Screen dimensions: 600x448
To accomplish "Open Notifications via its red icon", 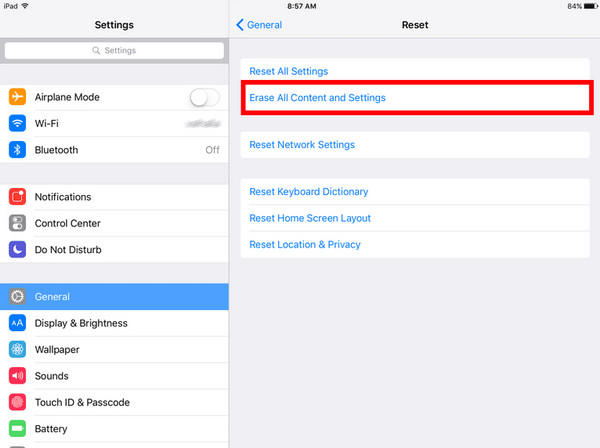I will (17, 197).
